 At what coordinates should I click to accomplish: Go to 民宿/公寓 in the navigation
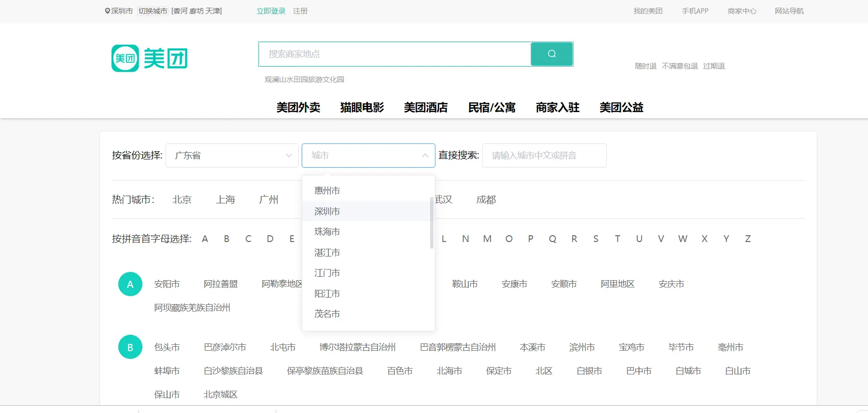click(492, 108)
